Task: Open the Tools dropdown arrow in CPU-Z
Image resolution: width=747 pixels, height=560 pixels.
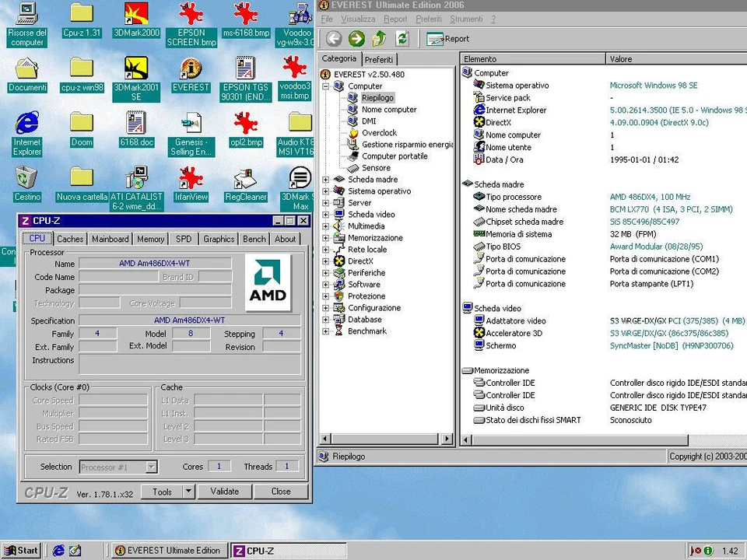Action: coord(188,492)
